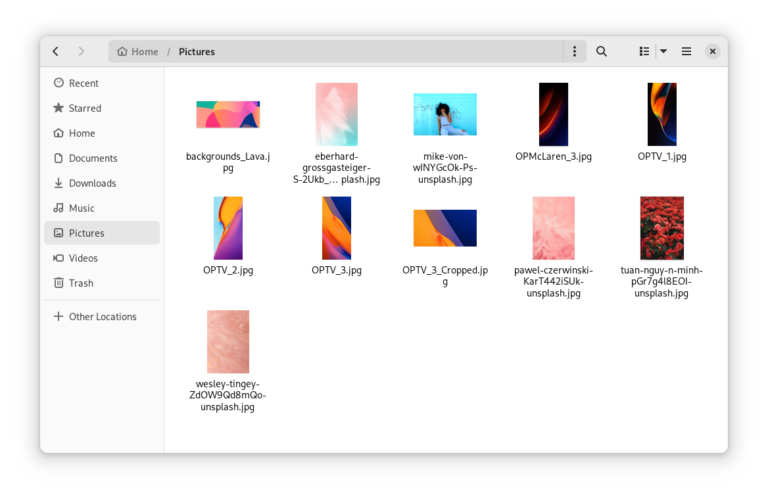Screen dimensions: 768x497
Task: Click the file name OPMcLaren_3.jpg
Action: coord(553,157)
